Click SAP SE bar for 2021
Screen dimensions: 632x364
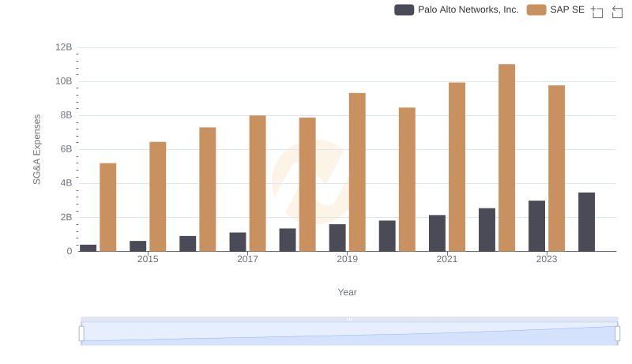coord(457,167)
